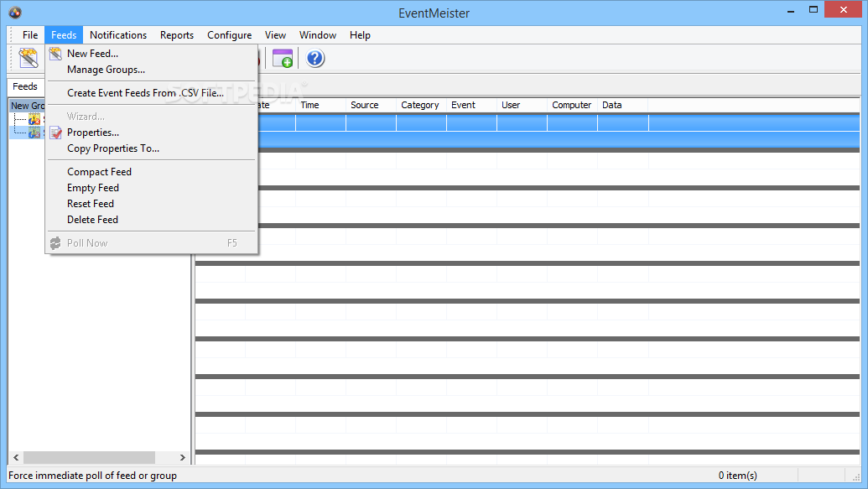Open feed Properties... from the menu
Screen dimensions: 868x489
(151, 133)
